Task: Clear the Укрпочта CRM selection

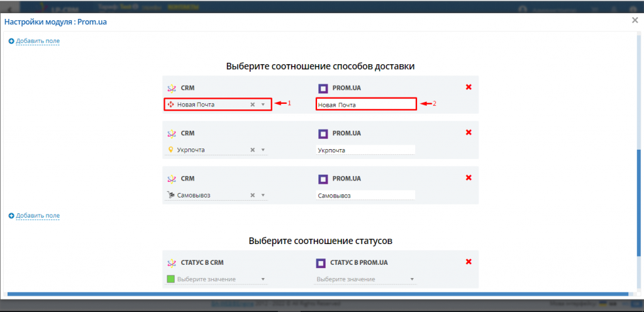Action: click(x=253, y=150)
